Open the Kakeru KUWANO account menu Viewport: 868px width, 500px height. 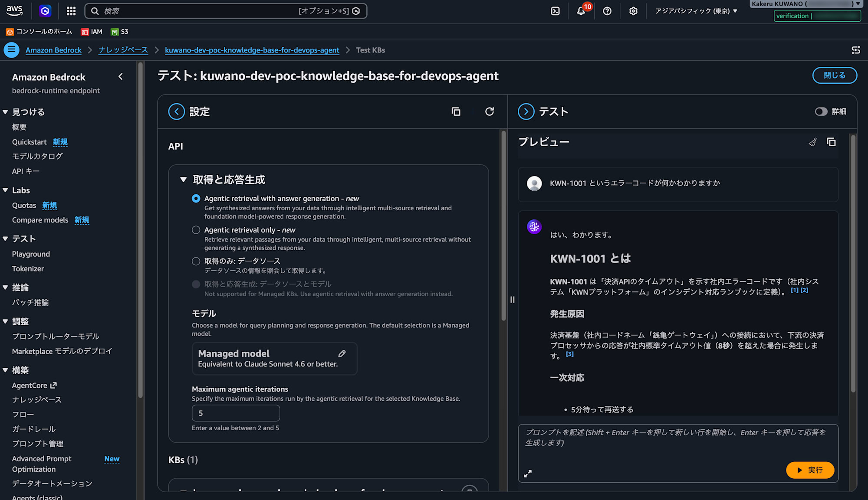[805, 4]
